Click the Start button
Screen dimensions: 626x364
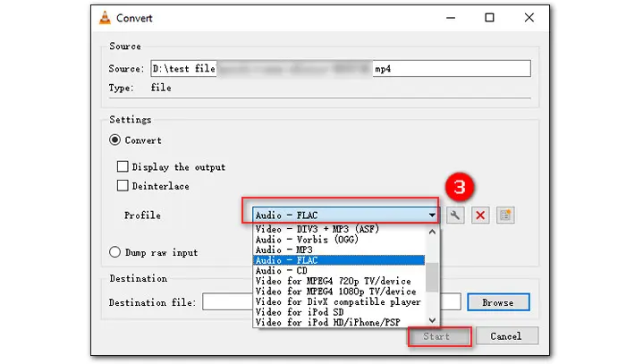pyautogui.click(x=439, y=336)
